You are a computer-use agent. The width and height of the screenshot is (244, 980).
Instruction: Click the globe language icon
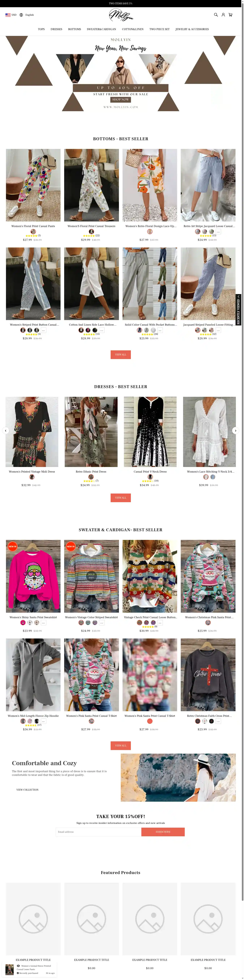21,15
